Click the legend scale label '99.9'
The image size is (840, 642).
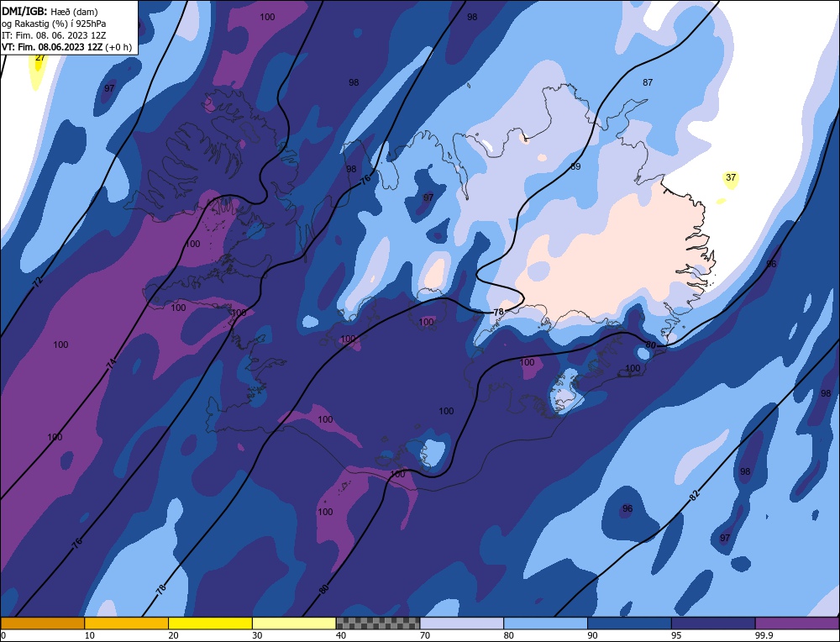coord(763,635)
